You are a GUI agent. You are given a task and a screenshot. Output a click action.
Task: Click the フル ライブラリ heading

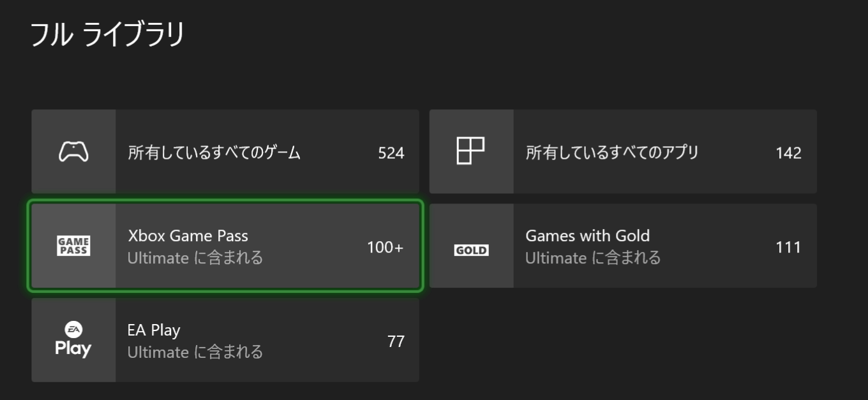tap(108, 34)
